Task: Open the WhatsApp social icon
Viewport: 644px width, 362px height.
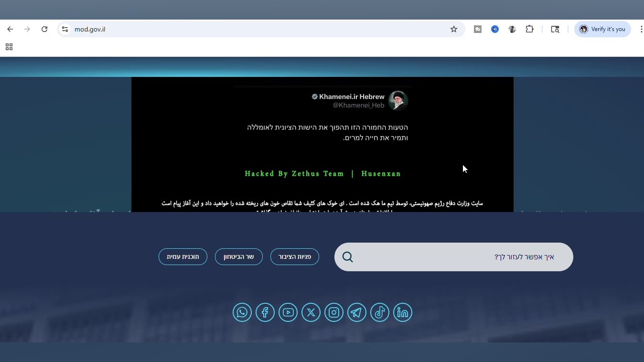Action: (242, 312)
